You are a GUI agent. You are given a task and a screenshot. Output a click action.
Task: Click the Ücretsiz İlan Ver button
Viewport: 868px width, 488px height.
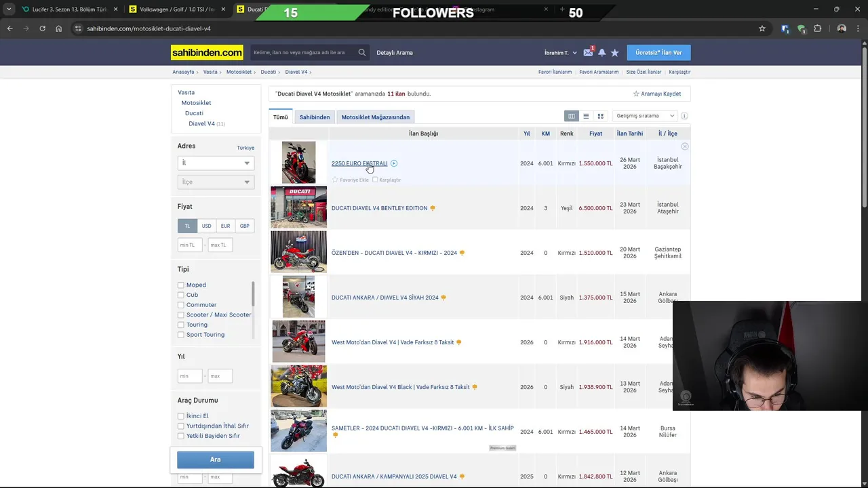658,52
